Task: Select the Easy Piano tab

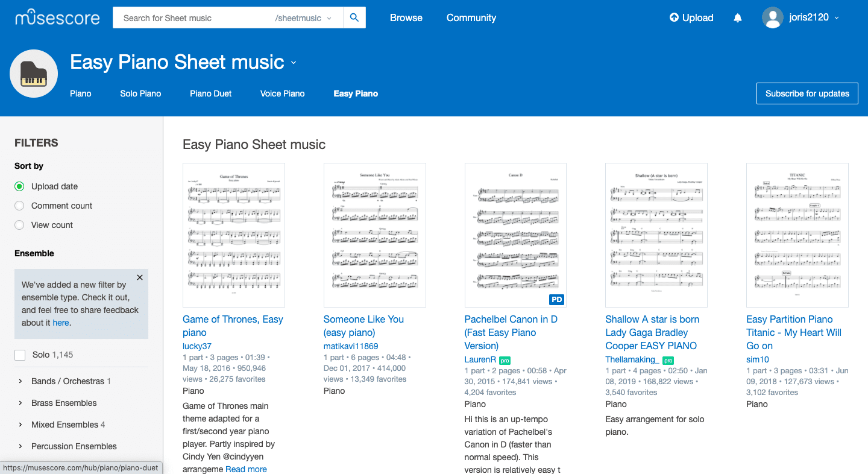Action: pos(356,93)
